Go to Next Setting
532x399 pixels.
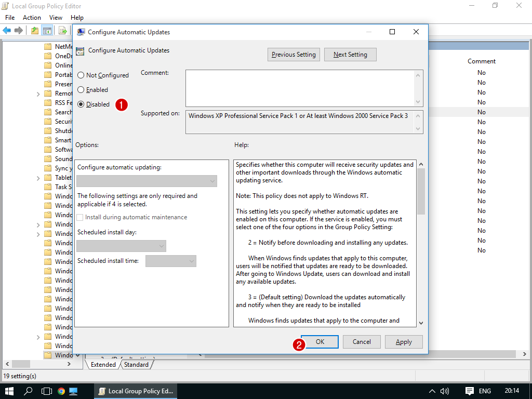pyautogui.click(x=350, y=55)
